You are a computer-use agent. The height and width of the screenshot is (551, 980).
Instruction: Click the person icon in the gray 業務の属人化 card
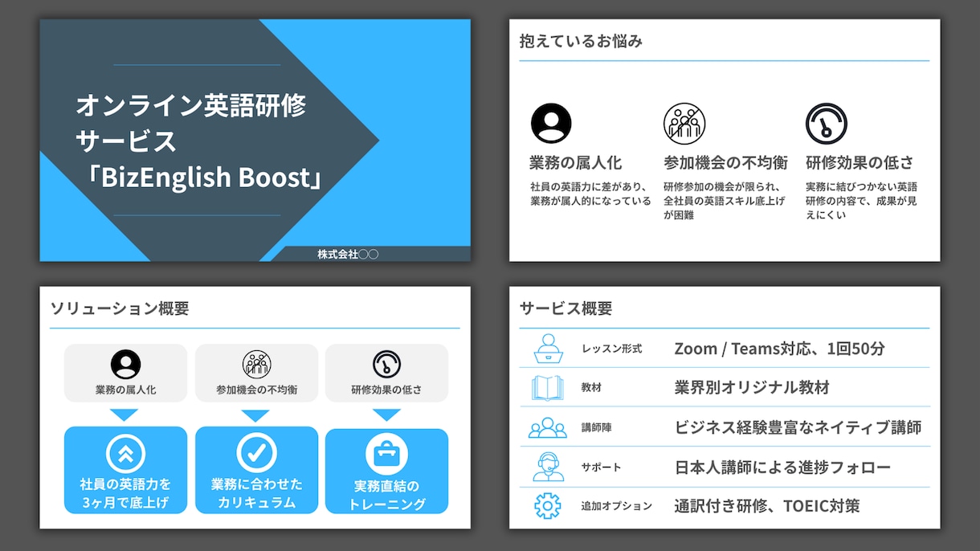point(125,365)
